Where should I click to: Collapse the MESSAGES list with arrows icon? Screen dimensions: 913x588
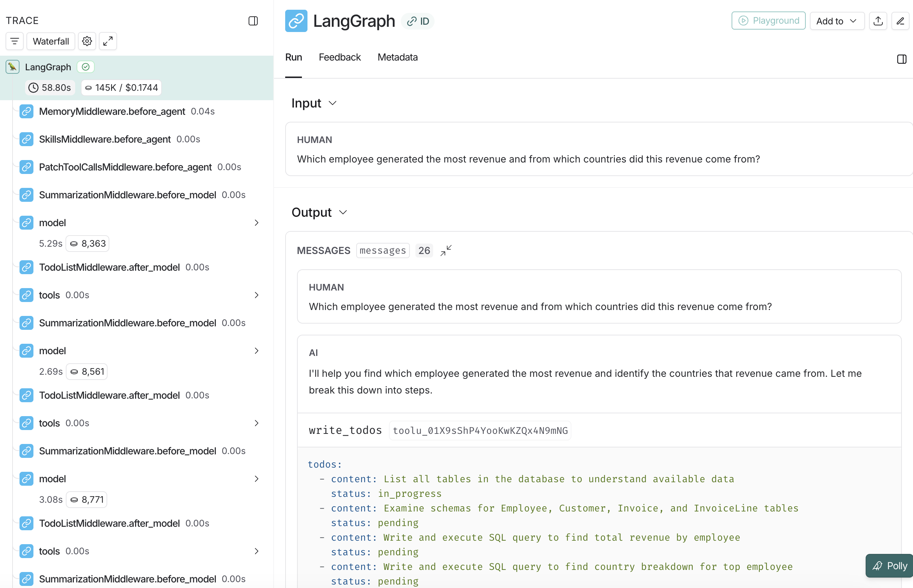tap(446, 251)
